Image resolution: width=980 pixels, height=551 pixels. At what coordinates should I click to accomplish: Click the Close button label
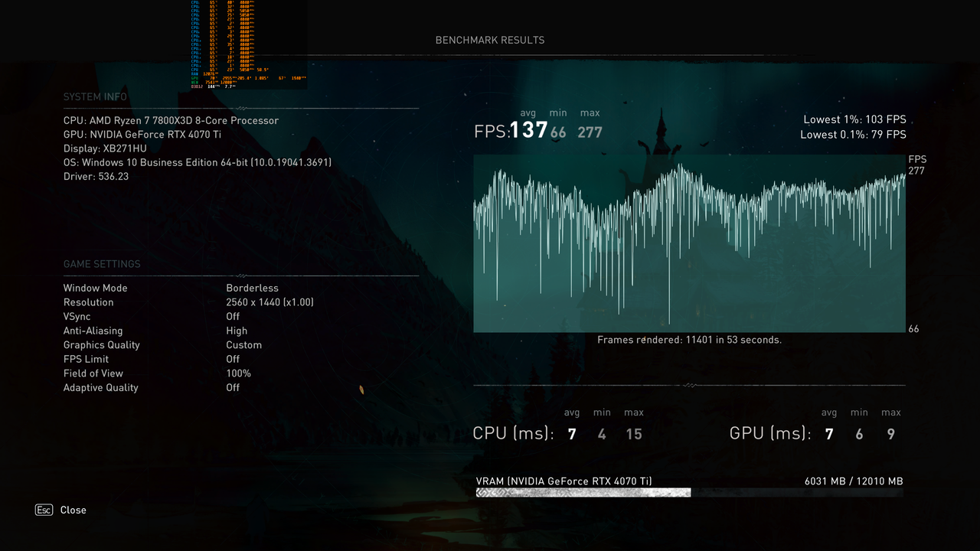[x=73, y=510]
